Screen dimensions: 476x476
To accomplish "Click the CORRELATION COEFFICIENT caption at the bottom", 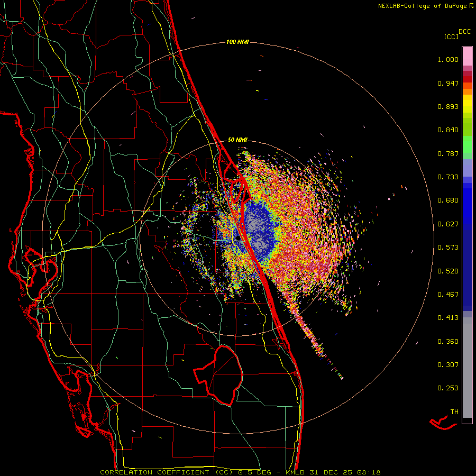I will point(240,472).
